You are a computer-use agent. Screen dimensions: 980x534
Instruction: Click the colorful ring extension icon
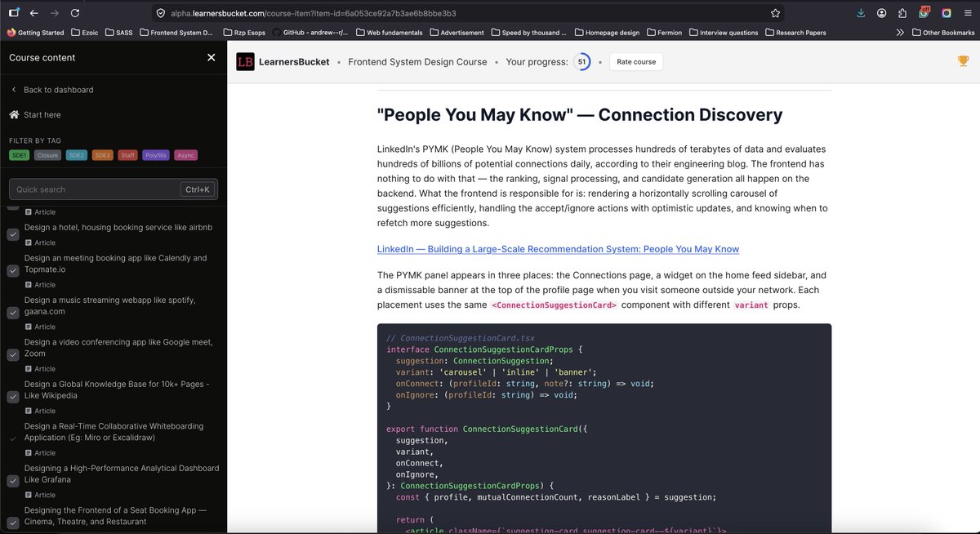[946, 13]
